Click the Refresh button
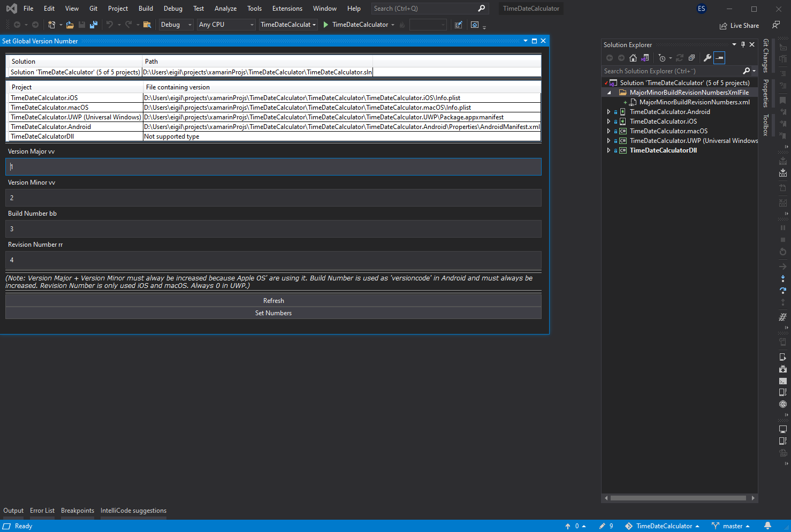 coord(273,301)
